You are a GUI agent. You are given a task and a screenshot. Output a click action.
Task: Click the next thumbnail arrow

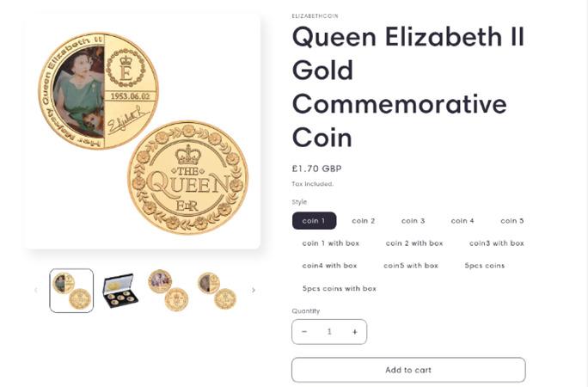coord(253,291)
